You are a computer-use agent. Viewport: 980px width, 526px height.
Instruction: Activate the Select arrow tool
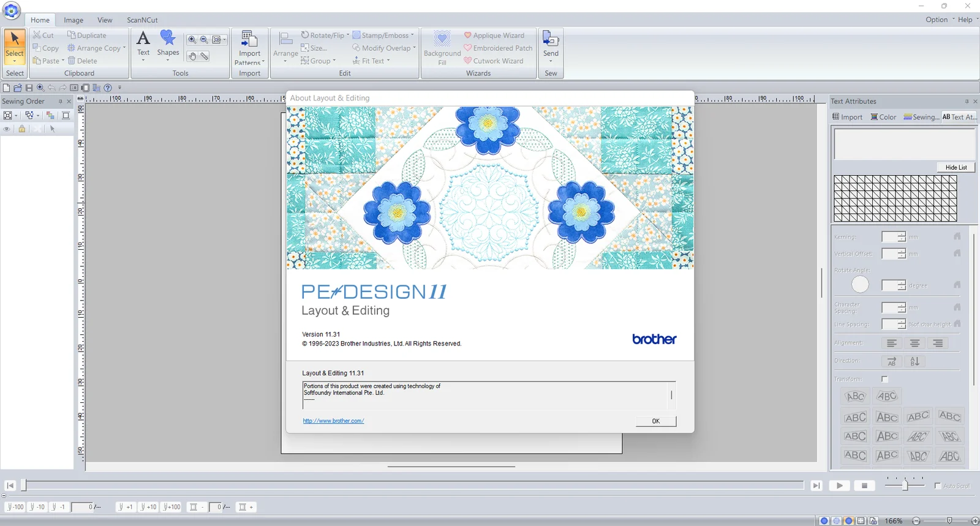point(15,47)
